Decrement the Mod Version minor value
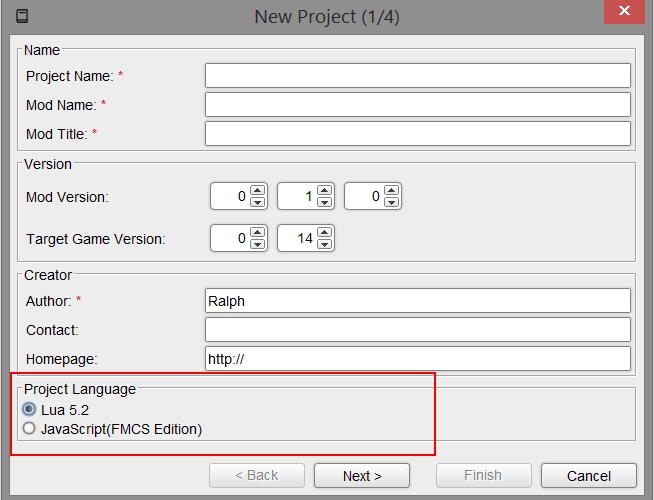Viewport: 654px width, 500px height. click(x=325, y=202)
